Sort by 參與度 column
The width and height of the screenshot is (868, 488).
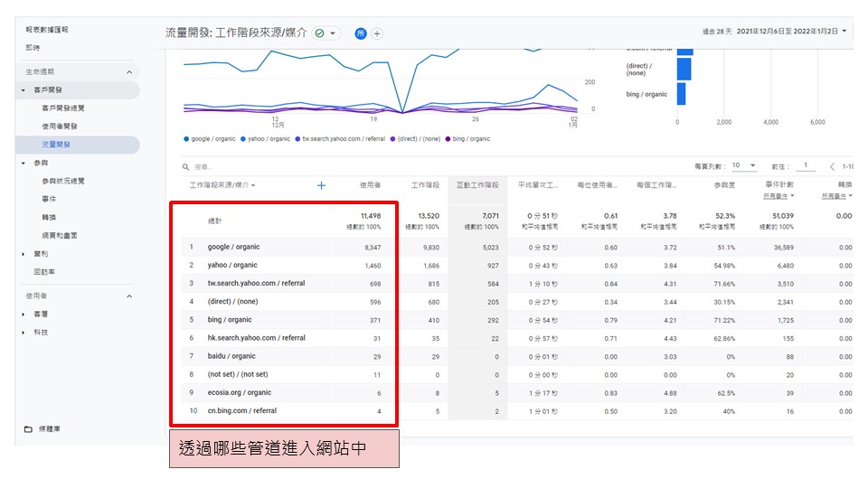[724, 185]
